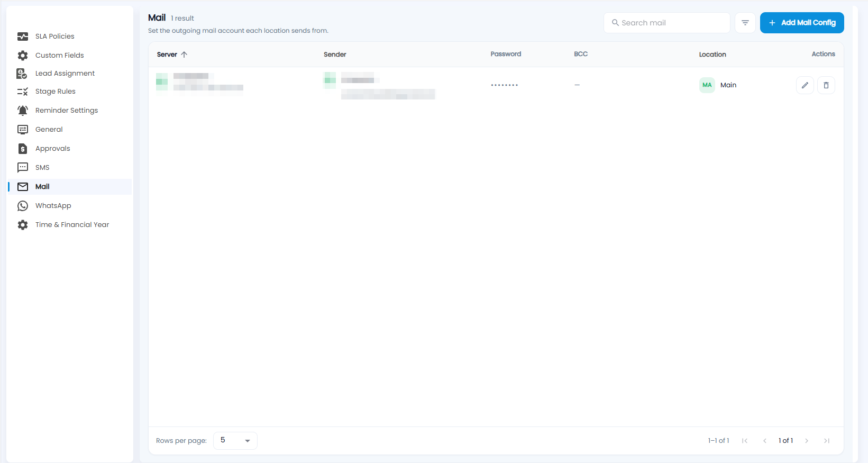Click the Custom Fields gear icon

(23, 56)
